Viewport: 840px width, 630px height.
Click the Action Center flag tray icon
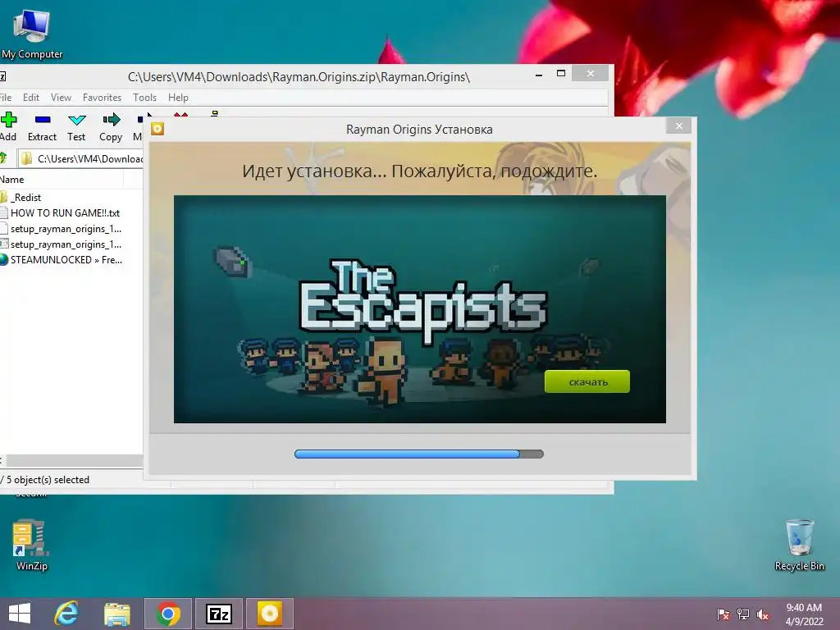point(724,614)
